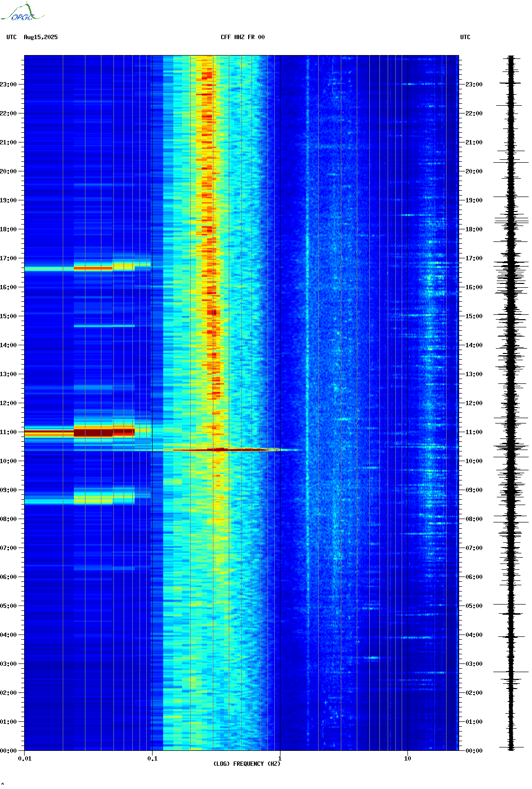Click 03:00 on the left time axis
Screen dimensions: 532x789
pyautogui.click(x=8, y=664)
